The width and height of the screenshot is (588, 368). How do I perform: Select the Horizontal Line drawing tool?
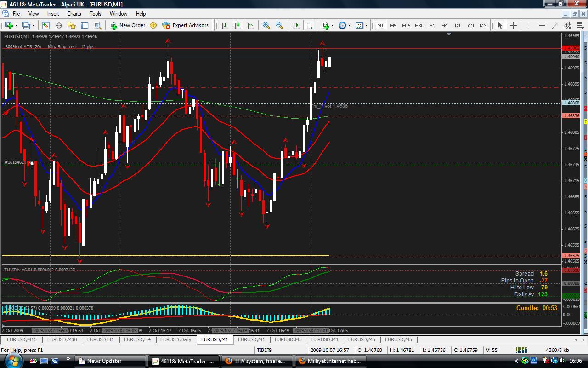(542, 25)
